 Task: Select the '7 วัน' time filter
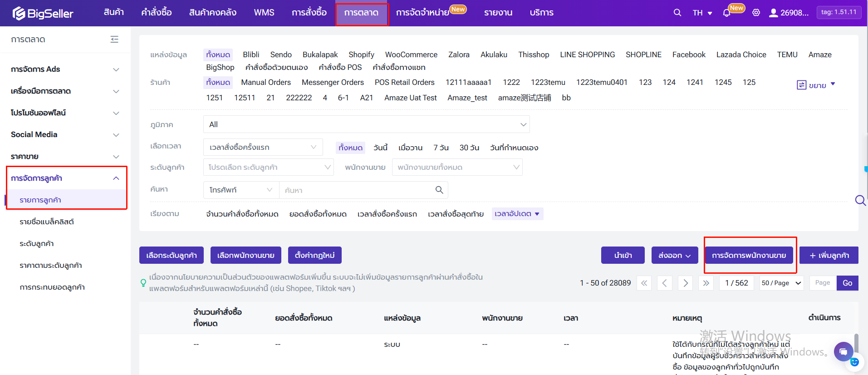[x=441, y=148]
